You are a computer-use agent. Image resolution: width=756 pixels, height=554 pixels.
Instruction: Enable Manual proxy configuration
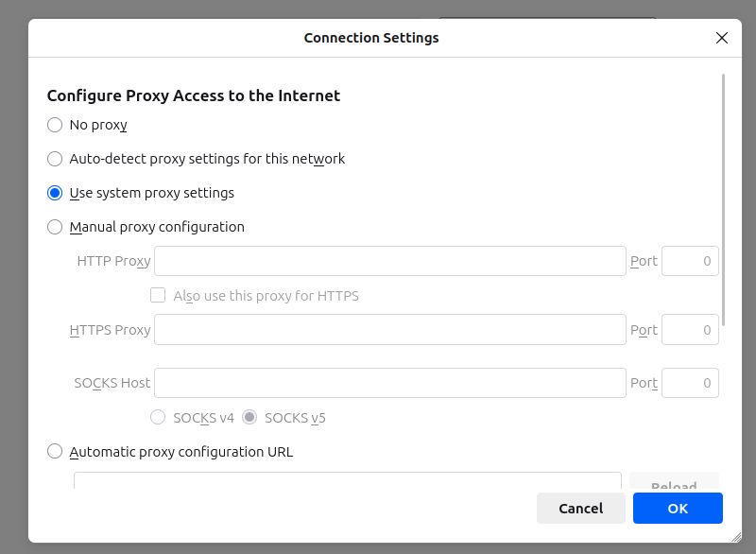pos(55,227)
